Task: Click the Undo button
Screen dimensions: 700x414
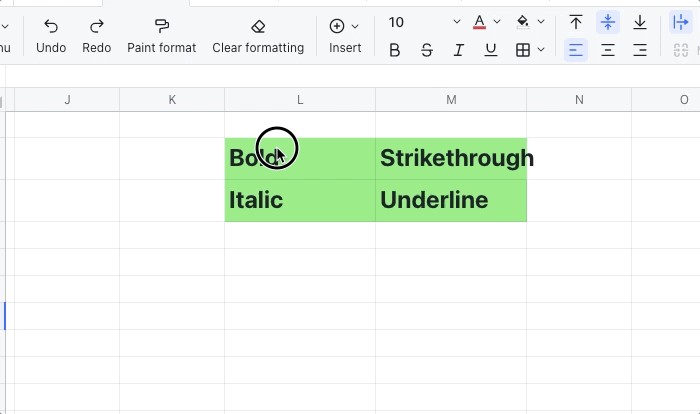Action: (x=51, y=35)
